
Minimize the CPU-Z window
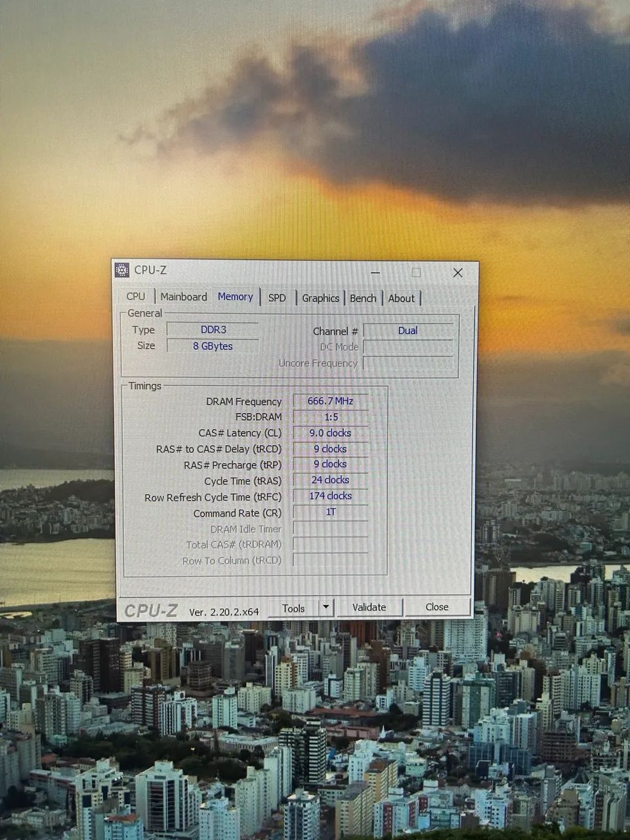click(x=376, y=272)
